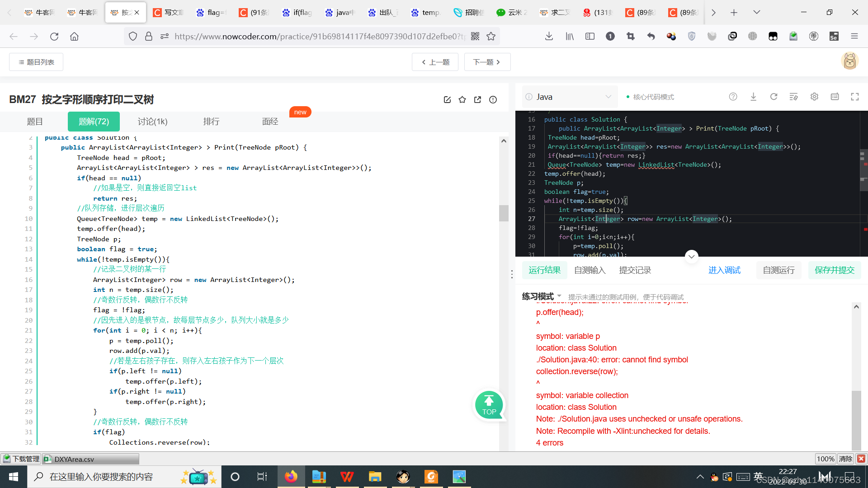Open Firefox from the Windows taskbar

291,477
